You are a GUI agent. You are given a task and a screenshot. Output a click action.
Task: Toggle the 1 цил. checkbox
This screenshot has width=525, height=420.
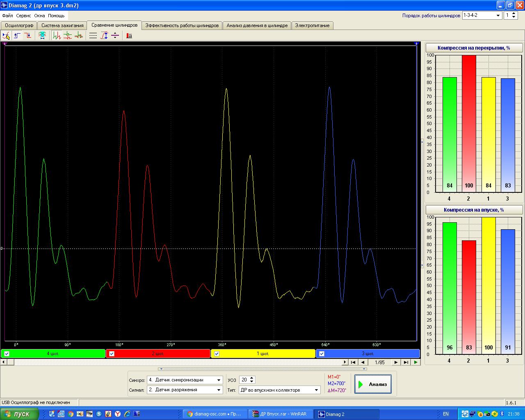tap(217, 354)
